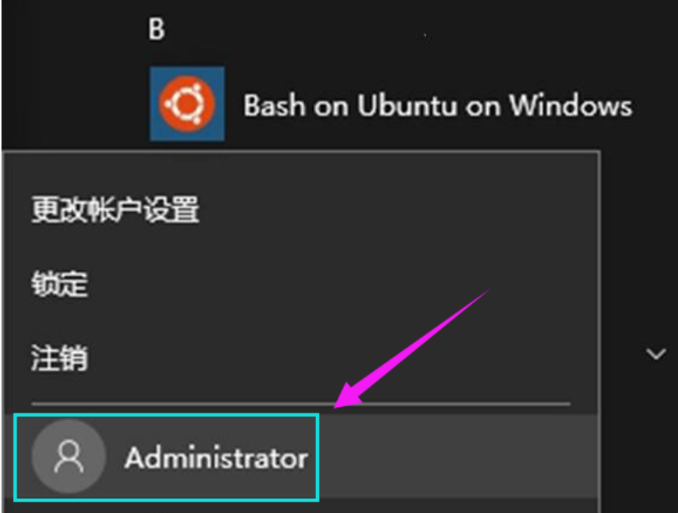Click the letter B group header
678x513 pixels.
[x=156, y=31]
